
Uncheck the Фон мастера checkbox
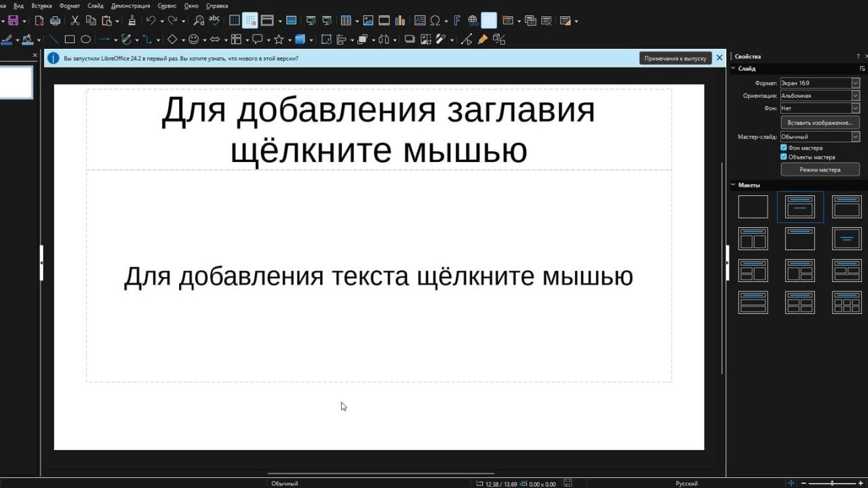783,147
